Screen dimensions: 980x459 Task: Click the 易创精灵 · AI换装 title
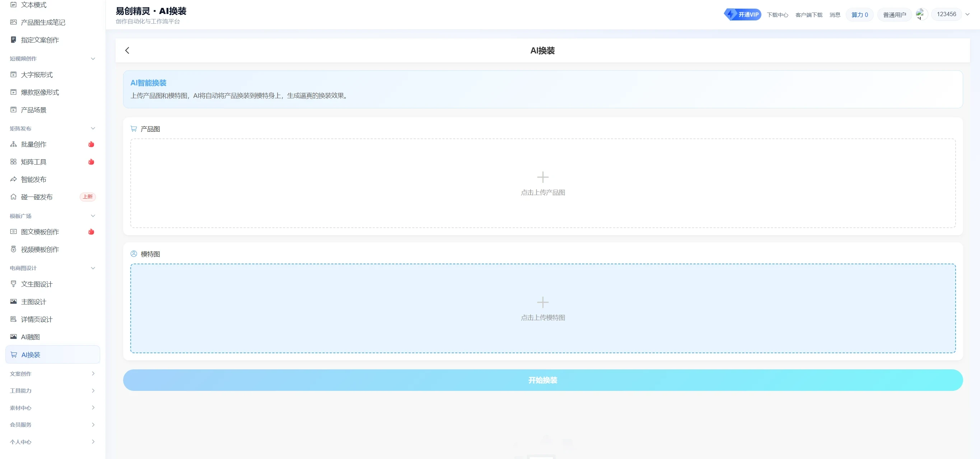point(151,11)
